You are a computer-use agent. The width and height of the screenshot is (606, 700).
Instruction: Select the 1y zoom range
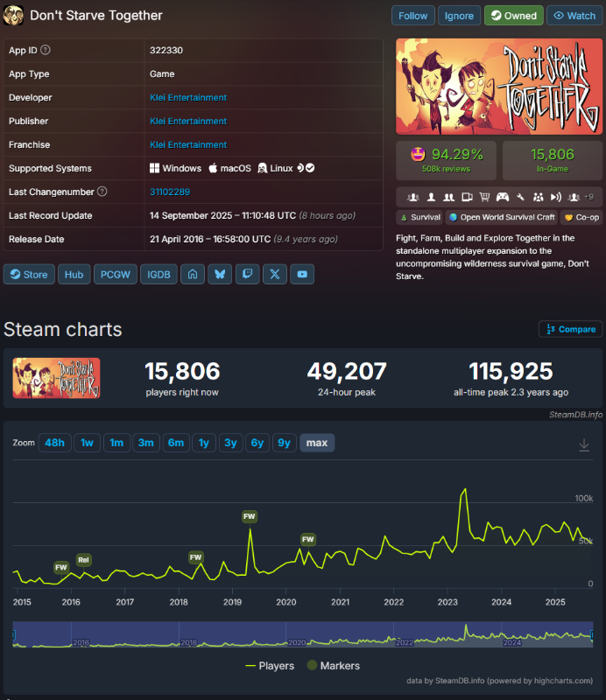[x=203, y=443]
